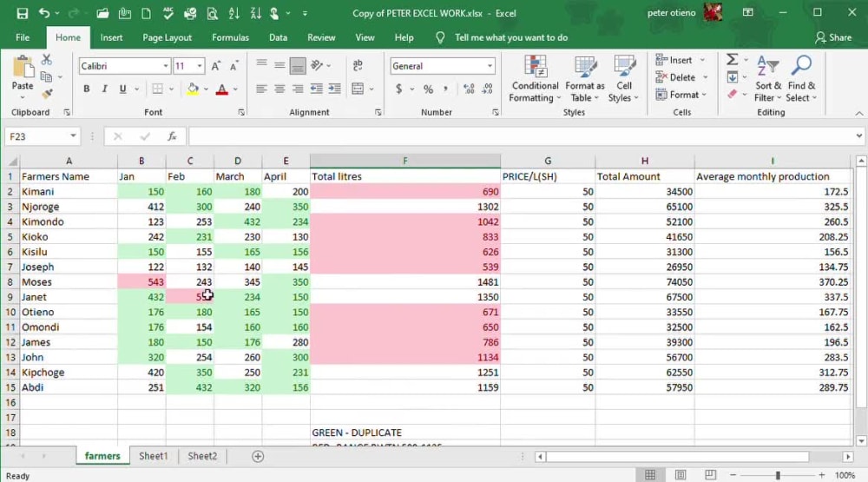Toggle underline formatting
Image resolution: width=868 pixels, height=482 pixels.
coord(122,89)
